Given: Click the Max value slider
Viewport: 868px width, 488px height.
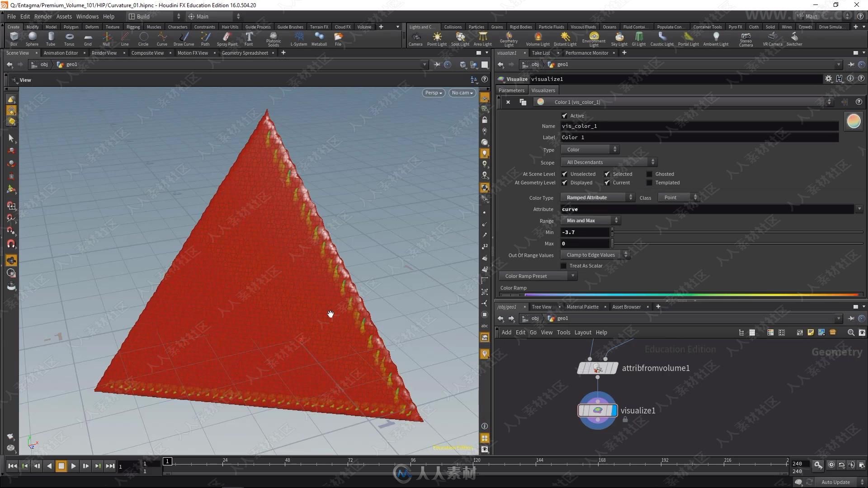Looking at the screenshot, I should tap(737, 244).
